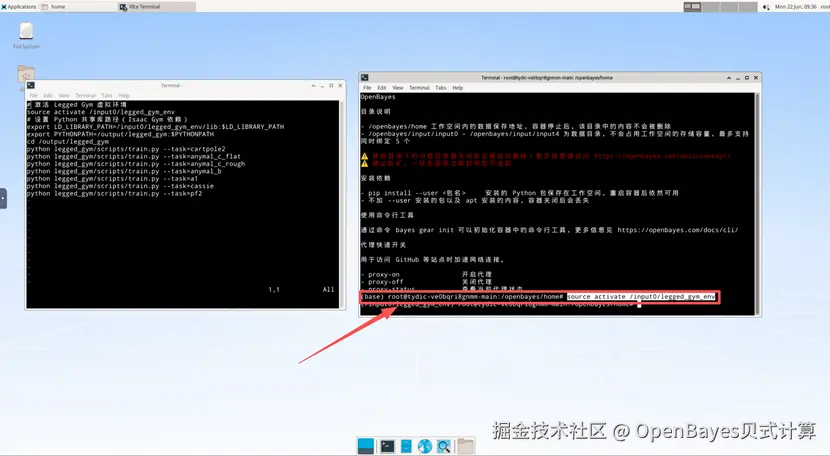Click the red openbayes.com/docs/concepts URL text
This screenshot has width=830, height=456.
[x=662, y=156]
